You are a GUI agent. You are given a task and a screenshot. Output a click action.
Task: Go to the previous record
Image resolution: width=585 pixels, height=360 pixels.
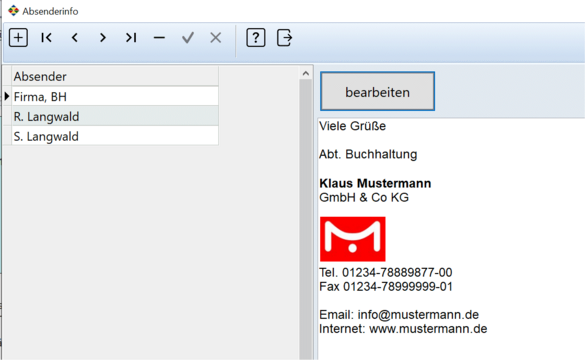click(x=75, y=38)
